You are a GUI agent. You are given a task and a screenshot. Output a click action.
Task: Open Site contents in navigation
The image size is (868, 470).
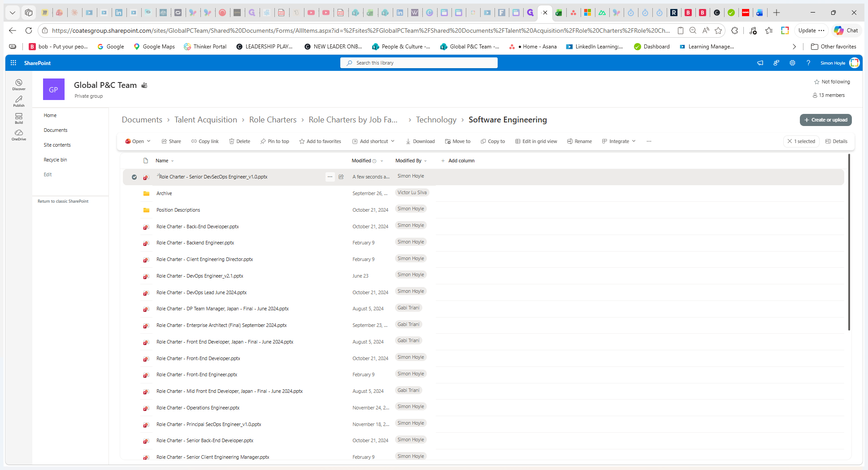click(57, 145)
